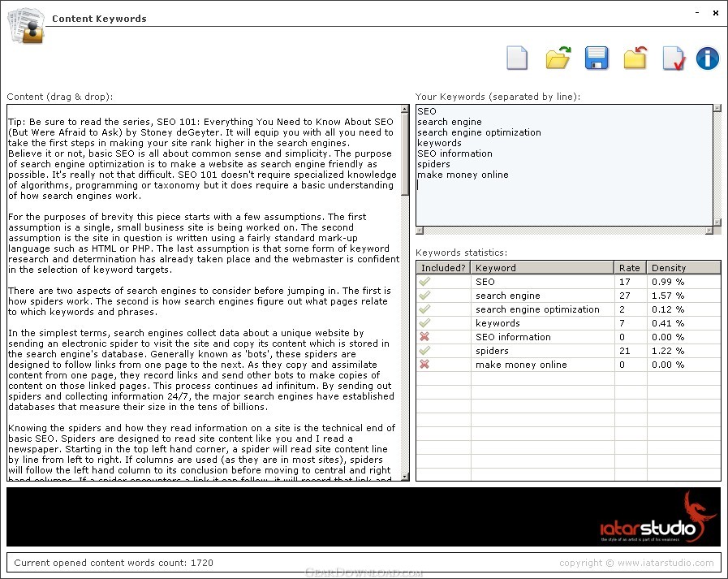Click the document icon with red checkmark
This screenshot has width=728, height=579.
pyautogui.click(x=674, y=58)
